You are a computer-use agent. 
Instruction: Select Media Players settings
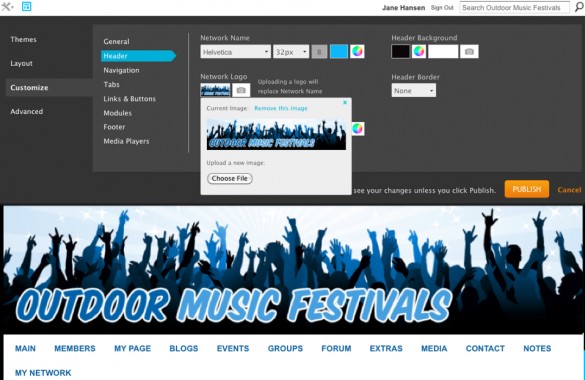(x=126, y=141)
